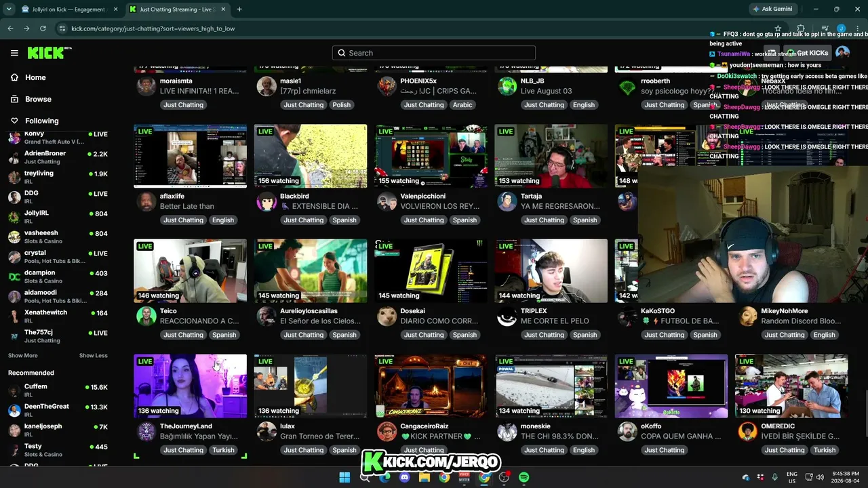868x488 pixels.
Task: Open Spotify from the taskbar
Action: 524,477
